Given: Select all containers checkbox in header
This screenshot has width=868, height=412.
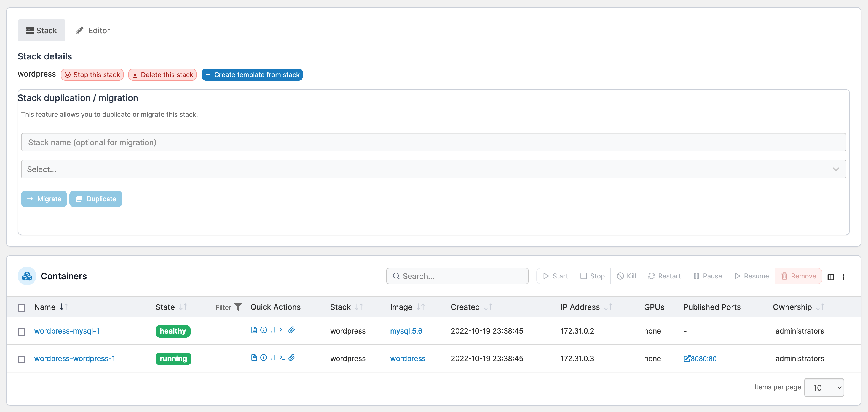Looking at the screenshot, I should (22, 308).
